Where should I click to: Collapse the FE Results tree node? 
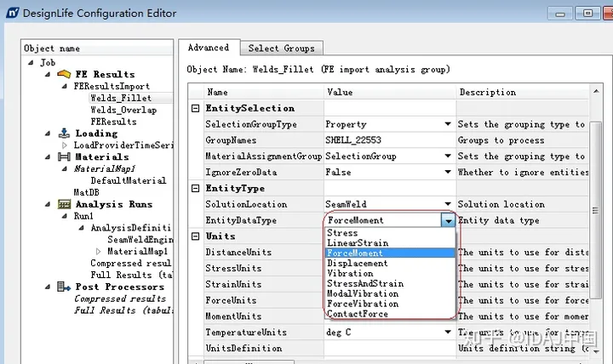[48, 74]
